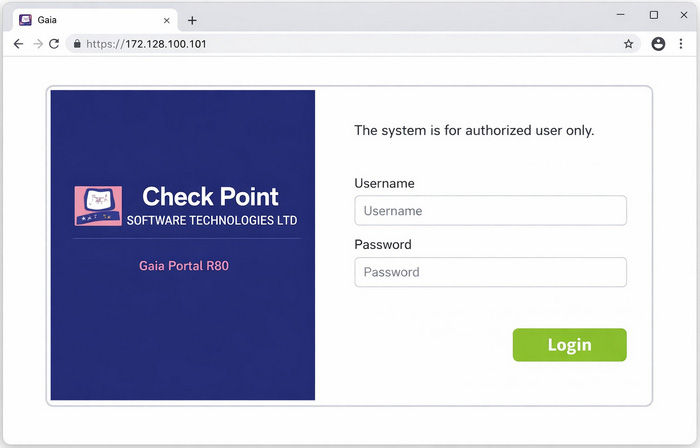
Task: Click the 'Gaia Portal R80' text
Action: [184, 266]
